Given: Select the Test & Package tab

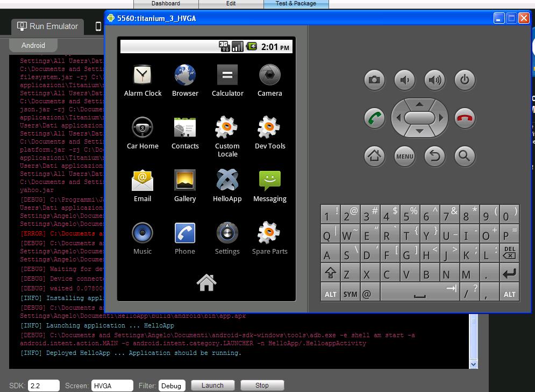Looking at the screenshot, I should 296,4.
